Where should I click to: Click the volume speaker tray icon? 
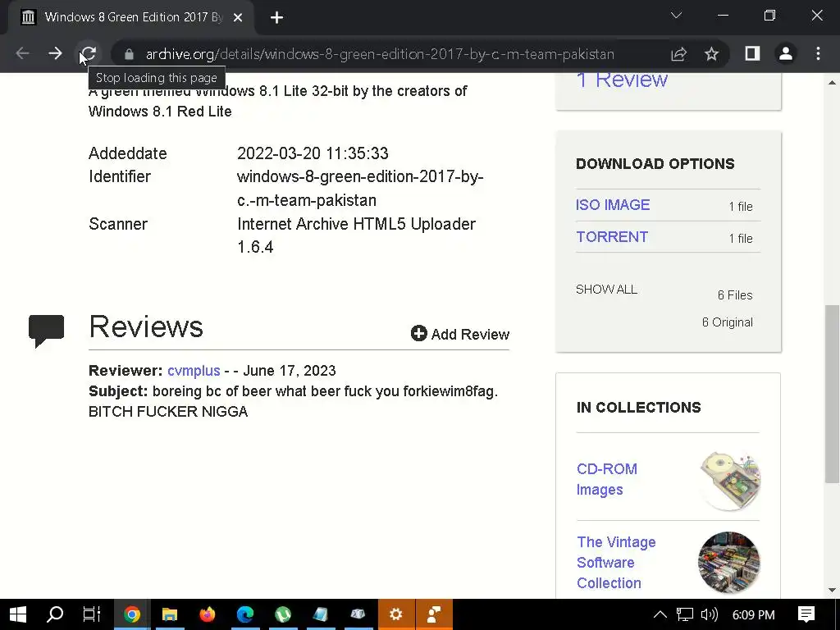click(710, 614)
